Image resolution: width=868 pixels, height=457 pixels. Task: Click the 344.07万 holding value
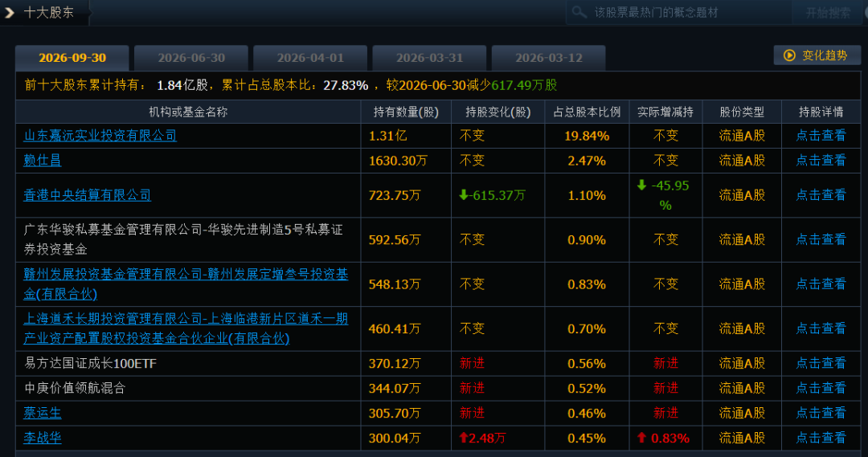coord(395,389)
